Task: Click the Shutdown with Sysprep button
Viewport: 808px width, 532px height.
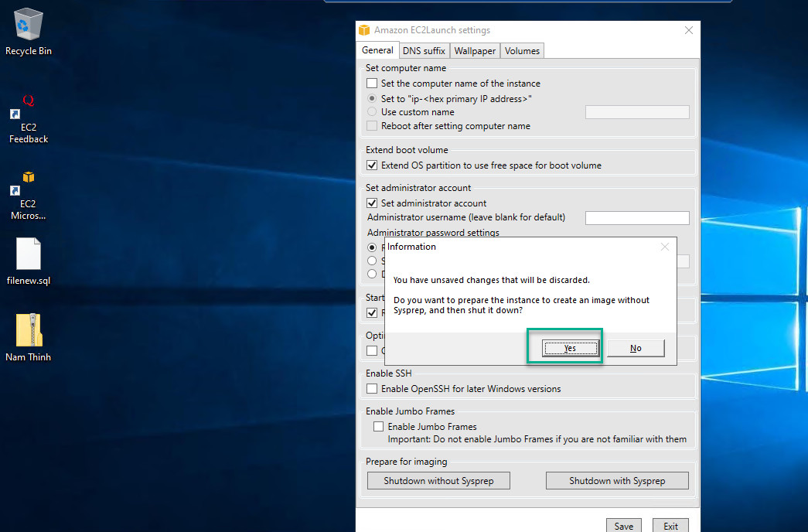Action: [x=617, y=480]
